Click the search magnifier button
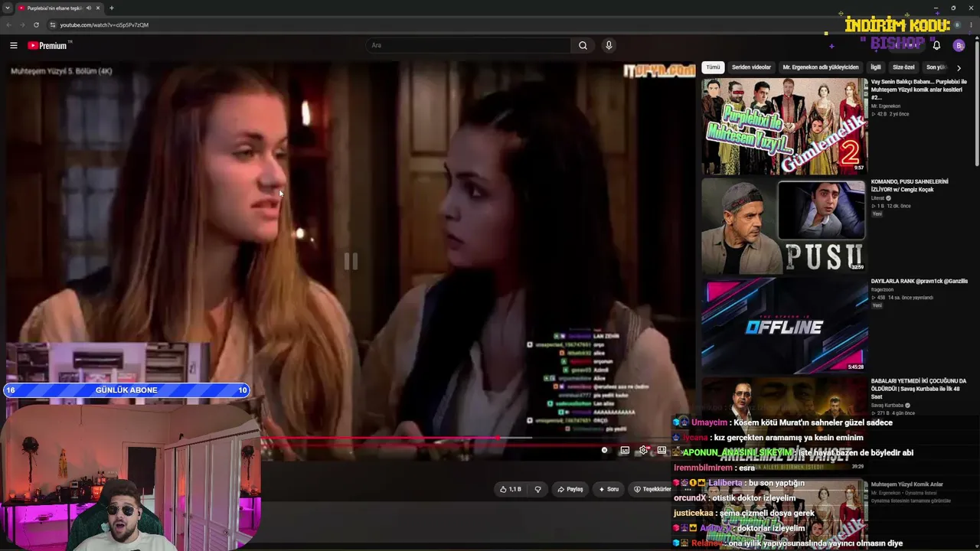 (583, 46)
